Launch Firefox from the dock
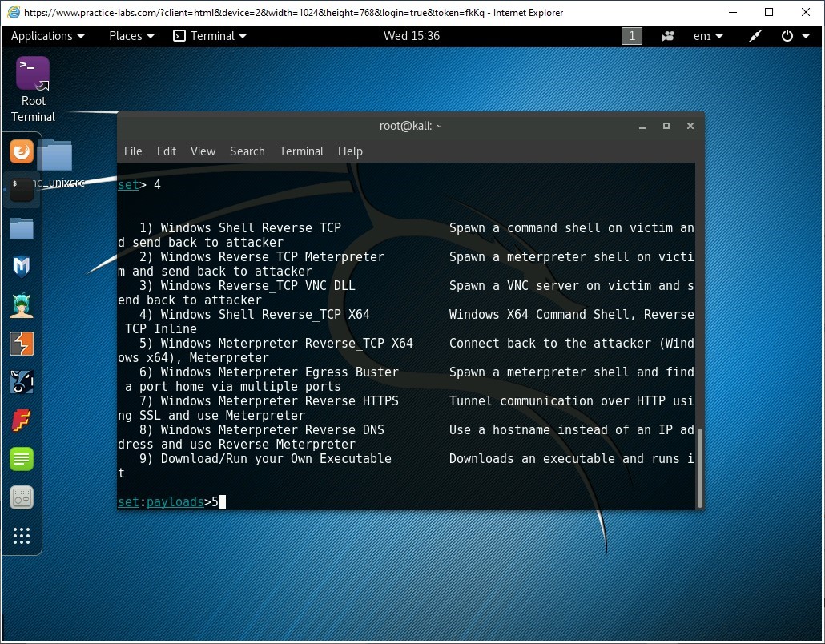 (22, 151)
